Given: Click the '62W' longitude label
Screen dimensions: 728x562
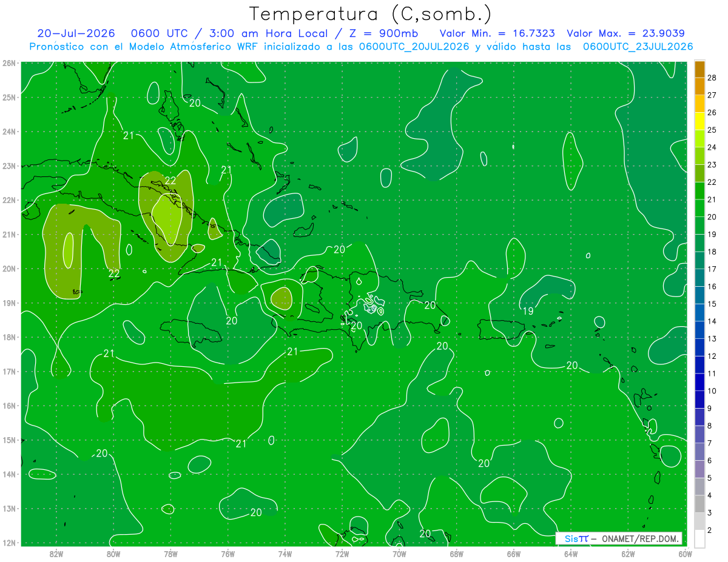Looking at the screenshot, I should [628, 553].
